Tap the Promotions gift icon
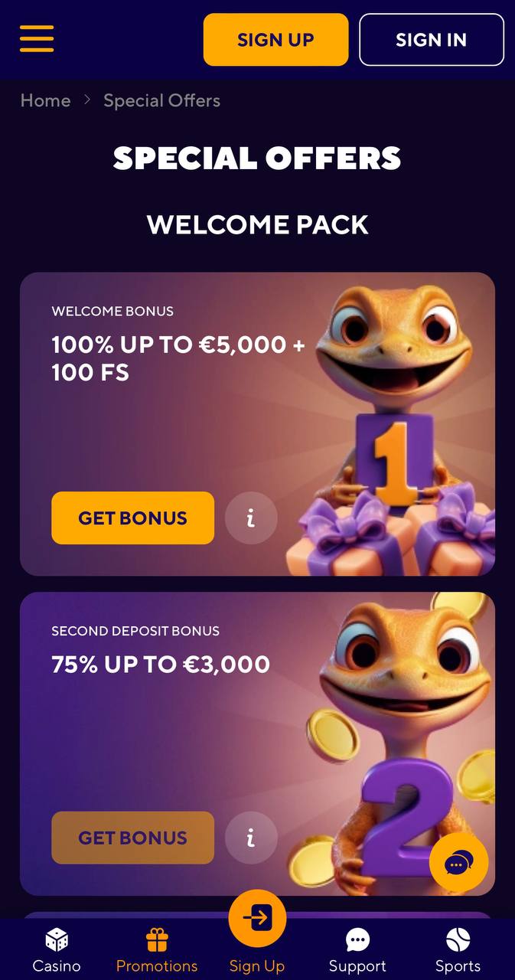Viewport: 515px width, 980px height. point(157,939)
